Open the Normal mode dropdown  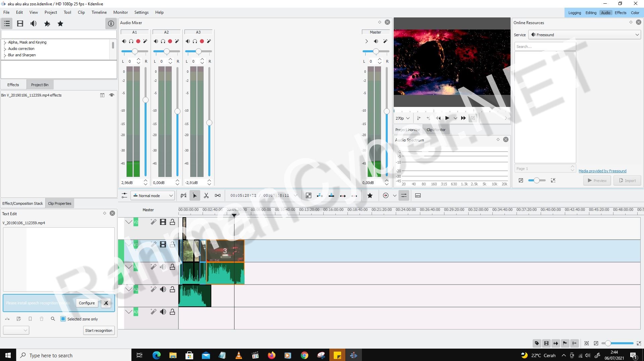tap(153, 196)
